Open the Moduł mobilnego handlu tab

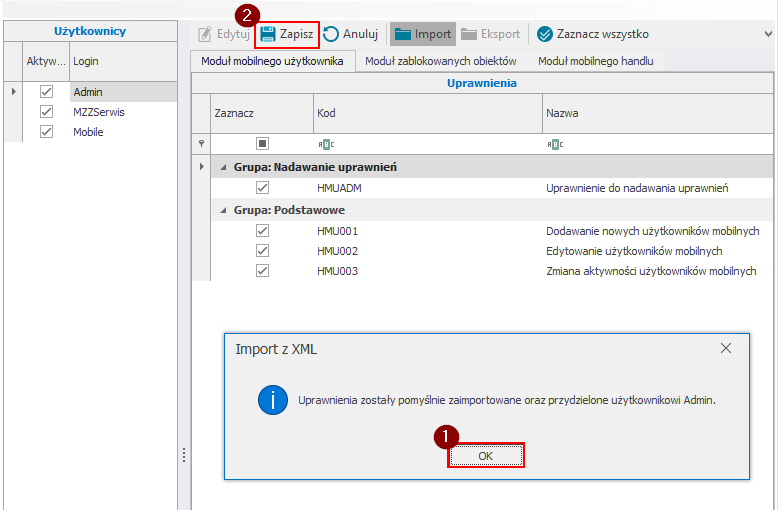595,61
